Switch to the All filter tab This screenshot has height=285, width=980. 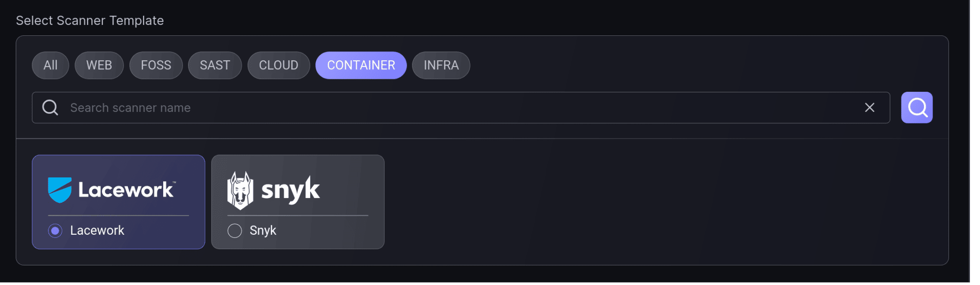coord(50,66)
